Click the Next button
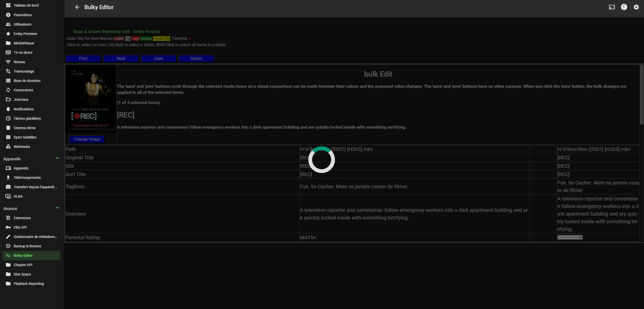Viewport: 644px width, 309px height. pyautogui.click(x=121, y=58)
